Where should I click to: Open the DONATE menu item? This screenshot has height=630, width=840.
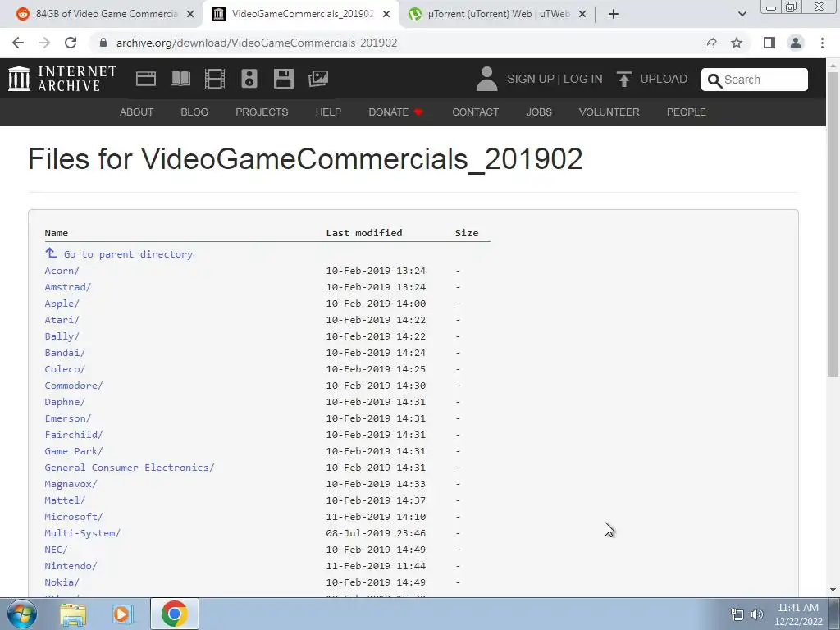pyautogui.click(x=395, y=112)
